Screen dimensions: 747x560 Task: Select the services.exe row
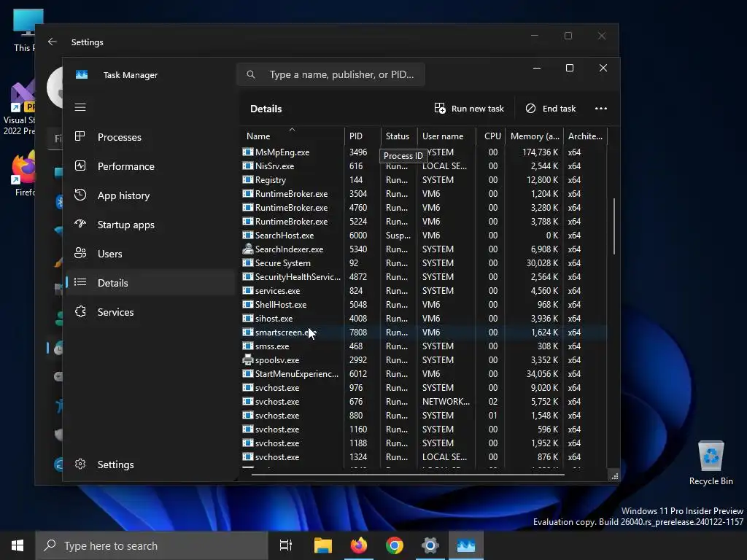424,290
